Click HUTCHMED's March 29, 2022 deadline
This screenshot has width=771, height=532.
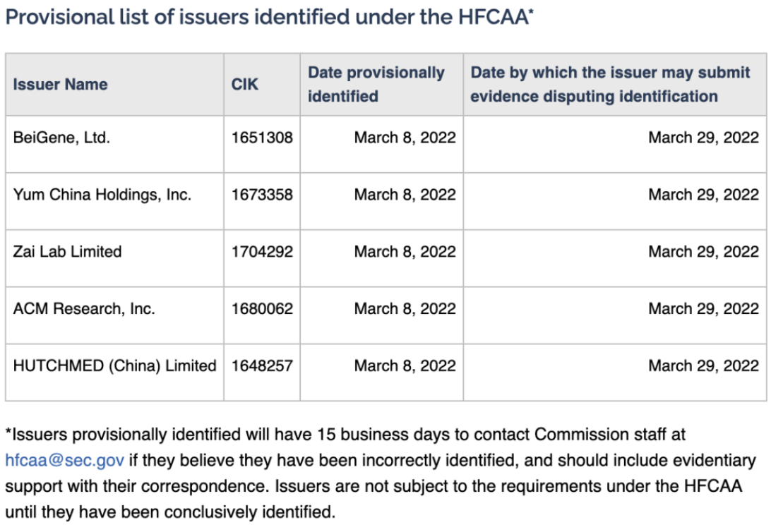[704, 365]
